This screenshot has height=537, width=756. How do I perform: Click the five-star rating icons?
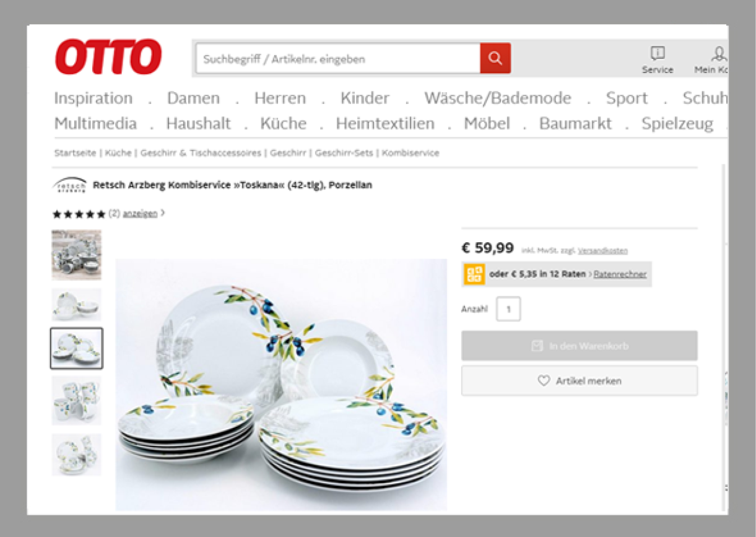tap(79, 214)
